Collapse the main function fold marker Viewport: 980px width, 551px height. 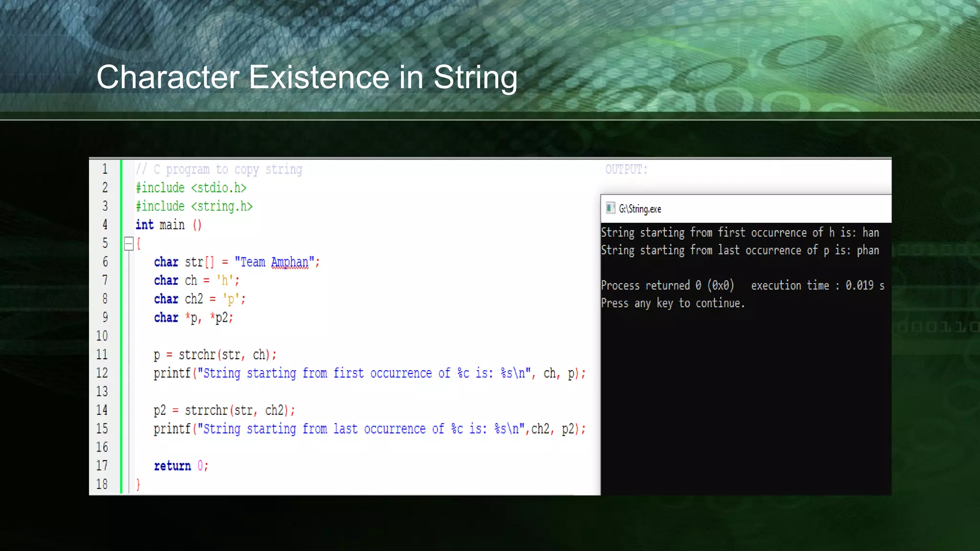click(129, 244)
